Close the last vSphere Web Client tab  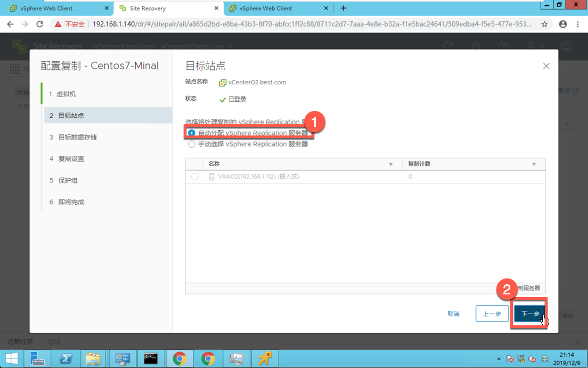[x=326, y=8]
